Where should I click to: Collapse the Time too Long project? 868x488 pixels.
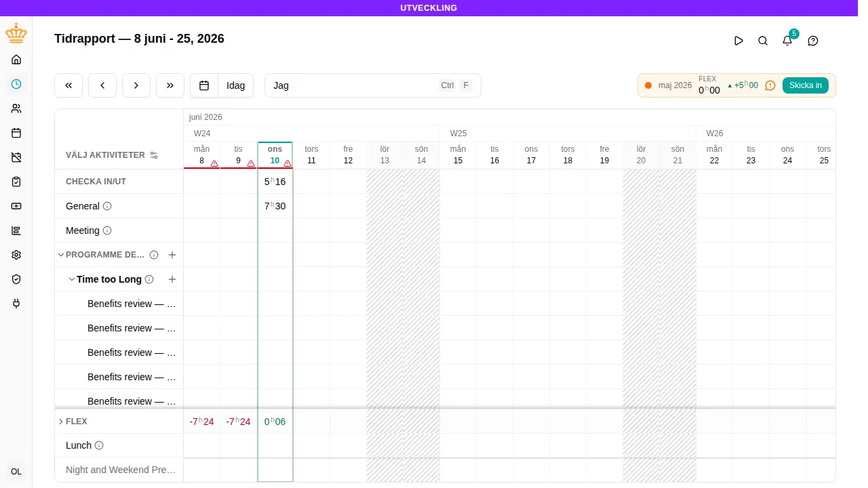tap(72, 279)
